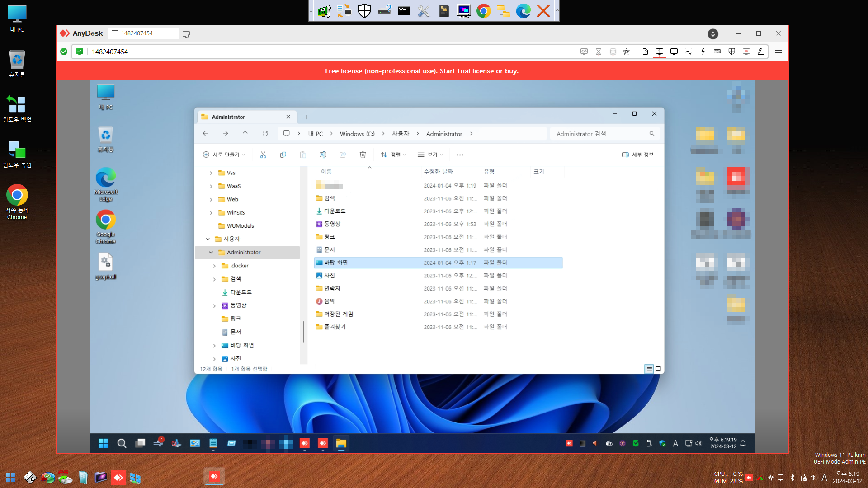Click File Explorer on remote taskbar

(341, 444)
